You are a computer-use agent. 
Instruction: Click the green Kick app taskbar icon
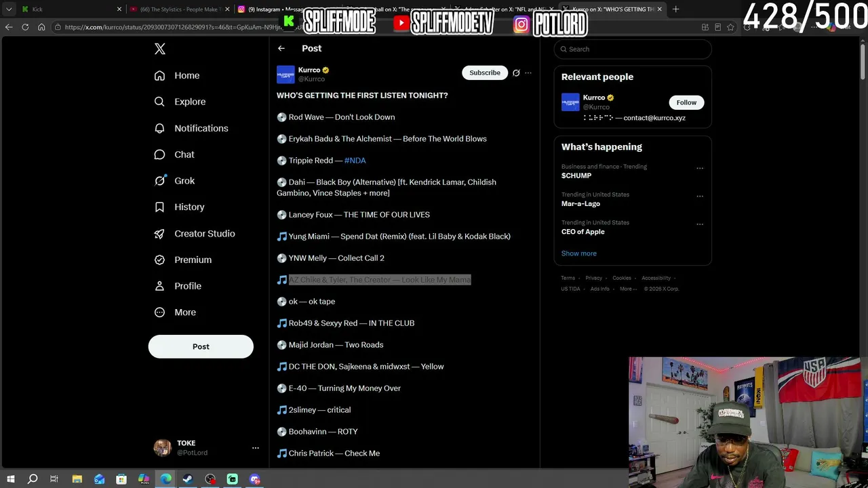coord(233,479)
